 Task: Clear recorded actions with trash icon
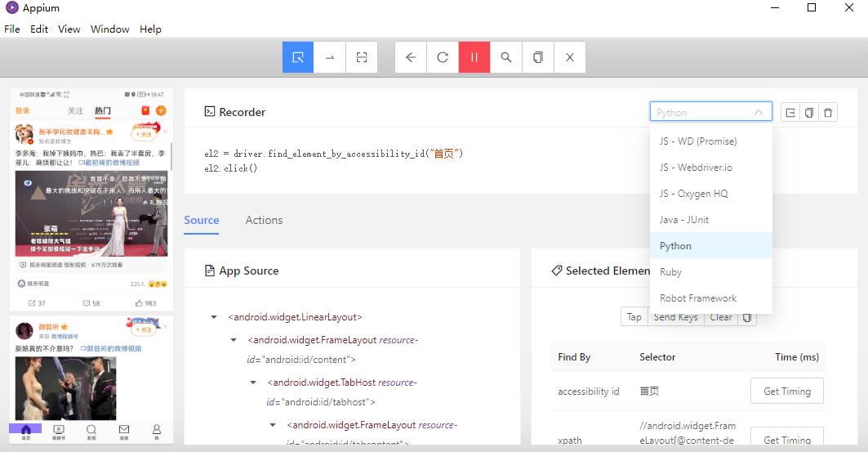[828, 113]
